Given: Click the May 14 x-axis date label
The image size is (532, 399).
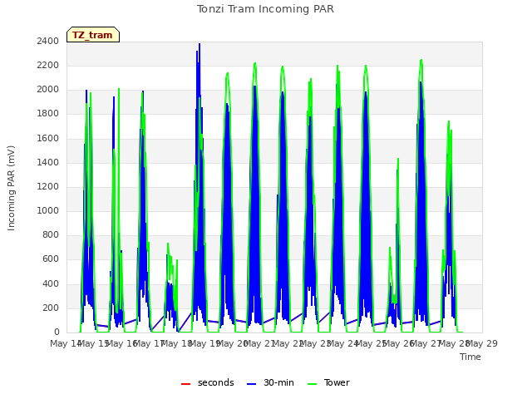Looking at the screenshot, I should tap(65, 343).
